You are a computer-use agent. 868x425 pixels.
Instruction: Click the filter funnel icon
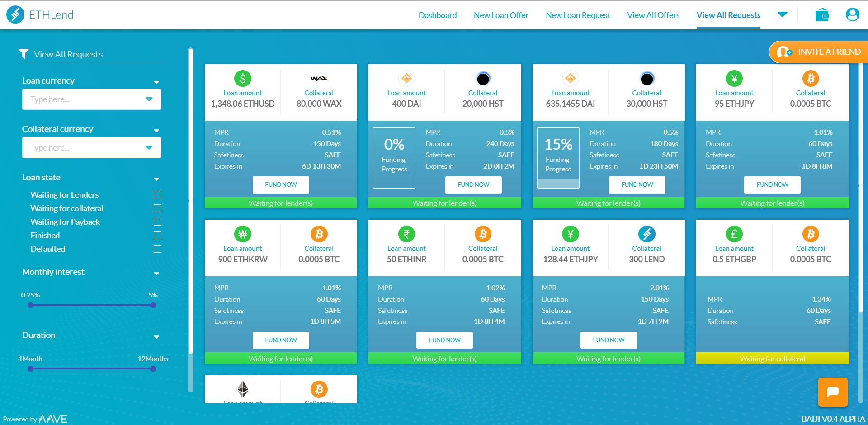(24, 54)
